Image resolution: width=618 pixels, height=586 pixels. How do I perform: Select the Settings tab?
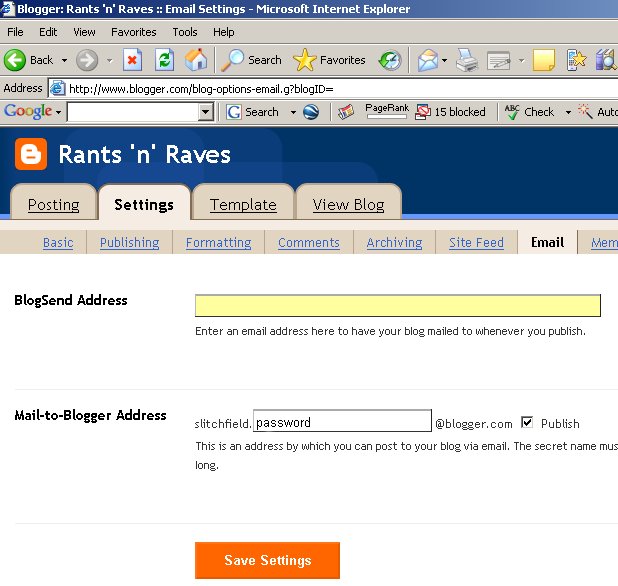tap(144, 204)
